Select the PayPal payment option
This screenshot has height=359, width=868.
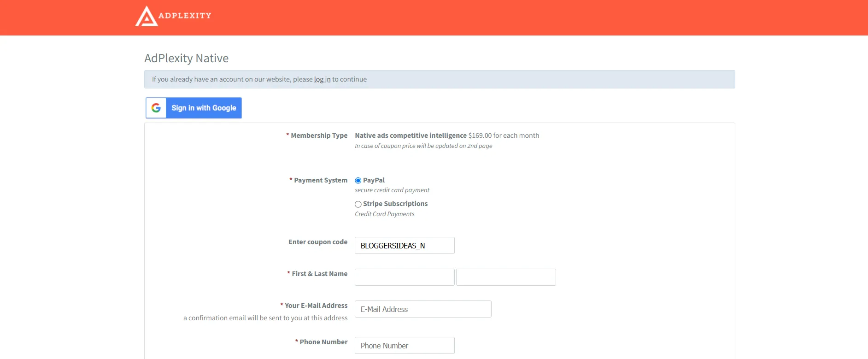(358, 181)
